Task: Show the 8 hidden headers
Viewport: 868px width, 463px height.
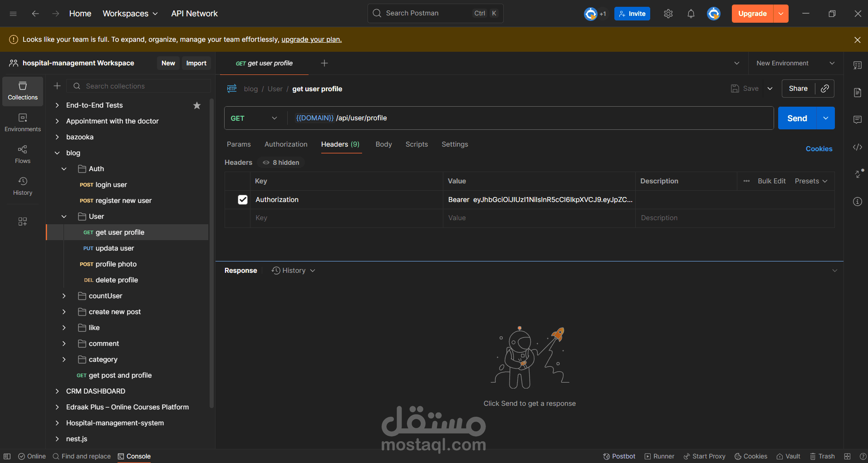Action: point(281,163)
